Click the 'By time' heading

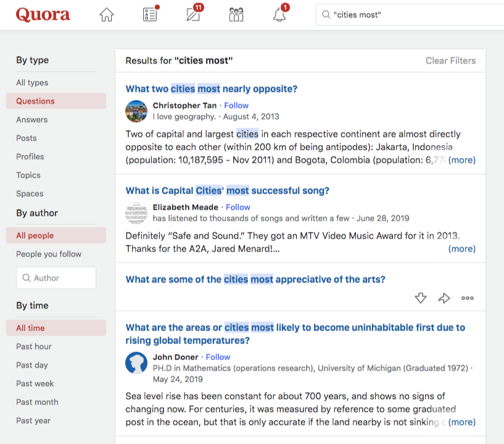click(x=32, y=305)
